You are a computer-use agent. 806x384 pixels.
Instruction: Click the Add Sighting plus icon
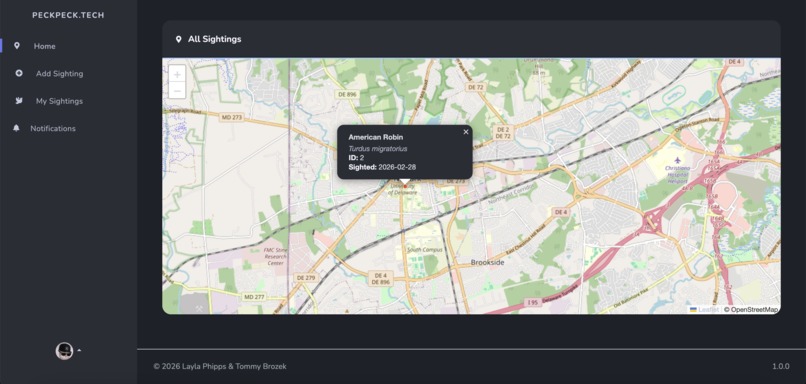[19, 74]
